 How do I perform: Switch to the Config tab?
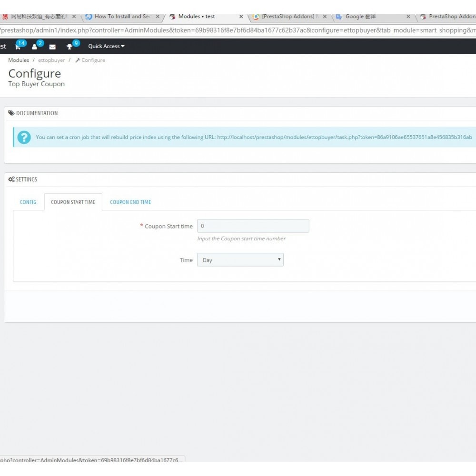click(28, 202)
